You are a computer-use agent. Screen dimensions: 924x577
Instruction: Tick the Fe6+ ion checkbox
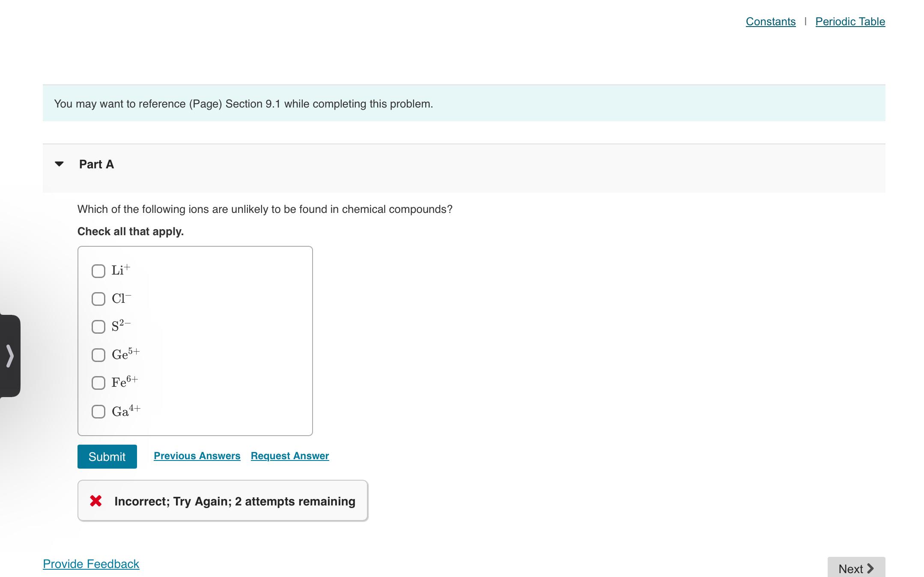98,383
